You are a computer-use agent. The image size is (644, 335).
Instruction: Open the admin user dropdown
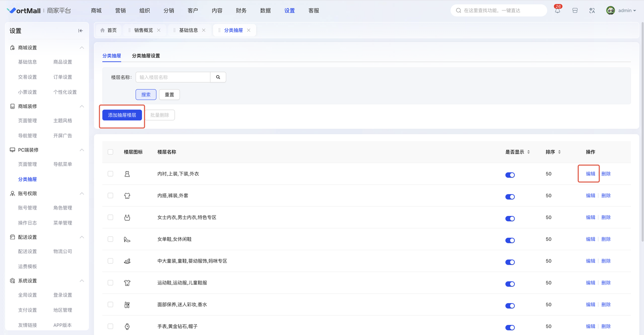point(621,11)
